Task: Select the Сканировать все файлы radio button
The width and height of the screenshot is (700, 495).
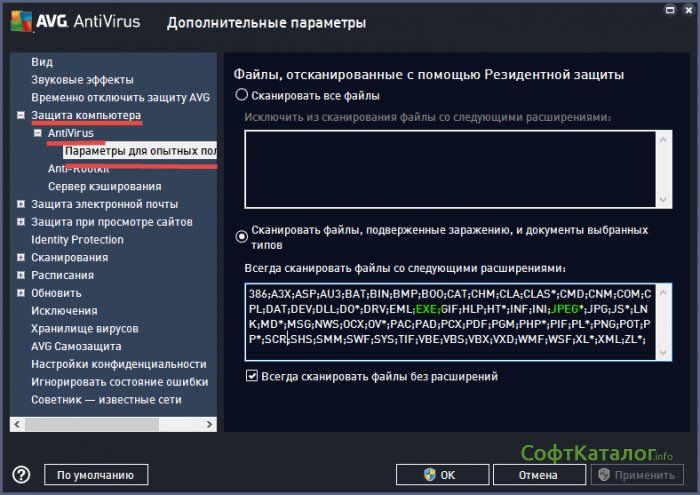Action: 240,96
